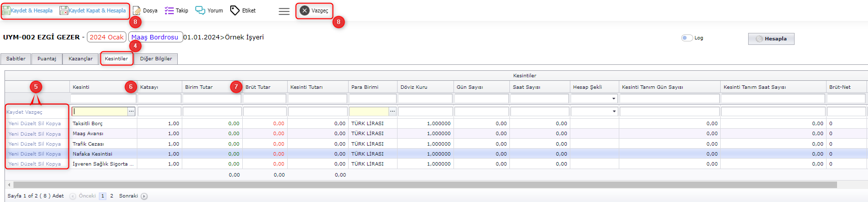Sort by the Kesinti column header
Screen dimensions: 868x202
[x=103, y=87]
